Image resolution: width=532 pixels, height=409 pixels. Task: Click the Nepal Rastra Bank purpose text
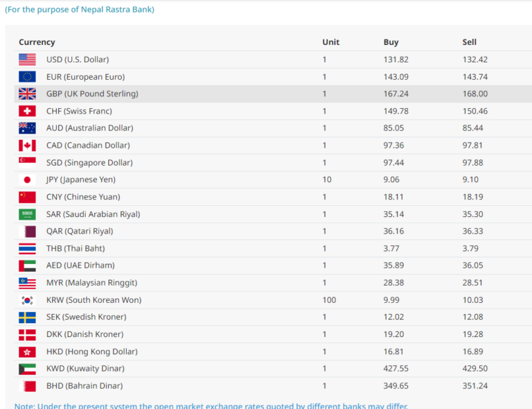click(x=80, y=10)
